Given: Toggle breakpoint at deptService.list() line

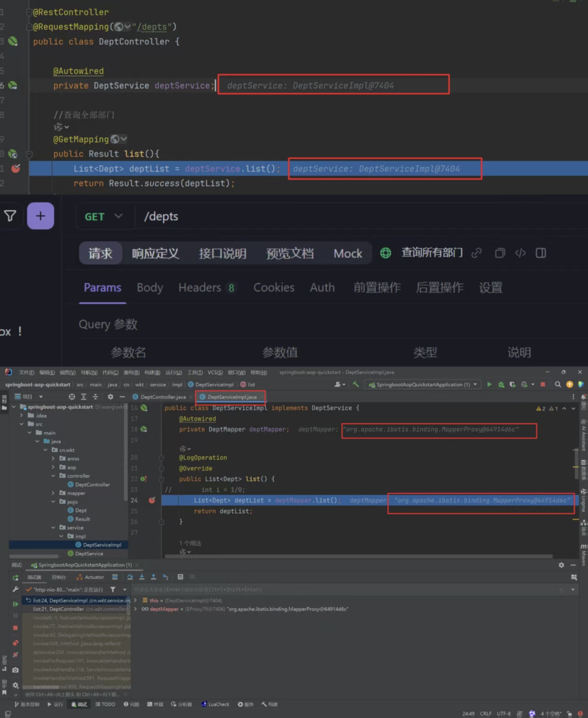Looking at the screenshot, I should pos(16,169).
